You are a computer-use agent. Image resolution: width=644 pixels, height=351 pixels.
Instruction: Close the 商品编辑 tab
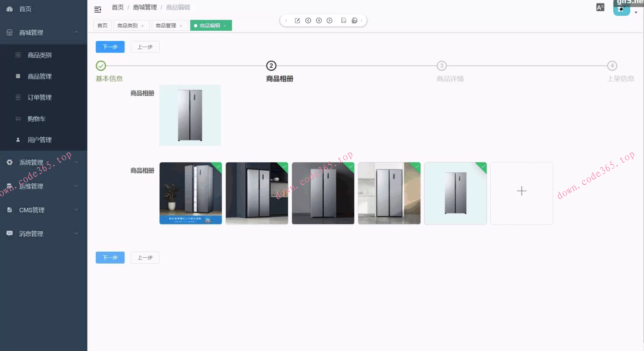(x=225, y=26)
